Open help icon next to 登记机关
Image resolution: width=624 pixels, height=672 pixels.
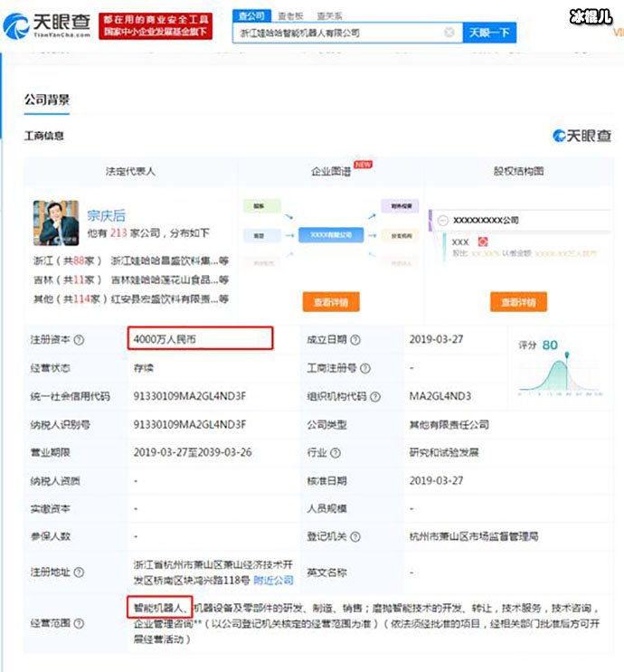[355, 536]
